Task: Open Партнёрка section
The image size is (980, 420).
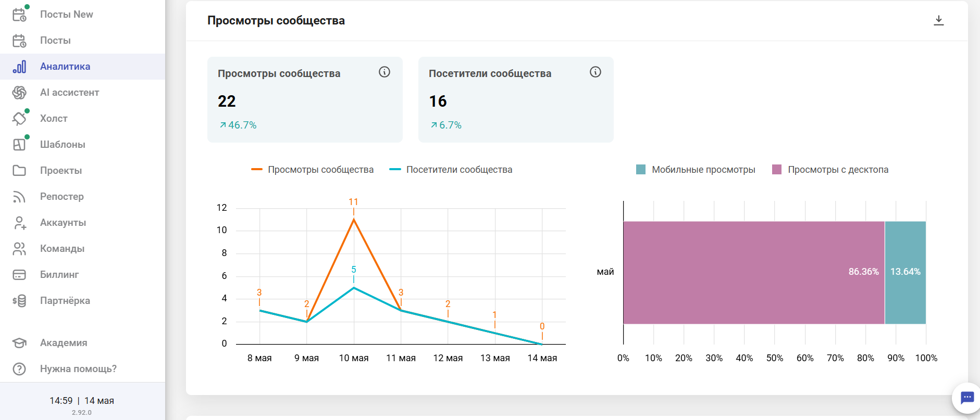Action: [x=65, y=301]
